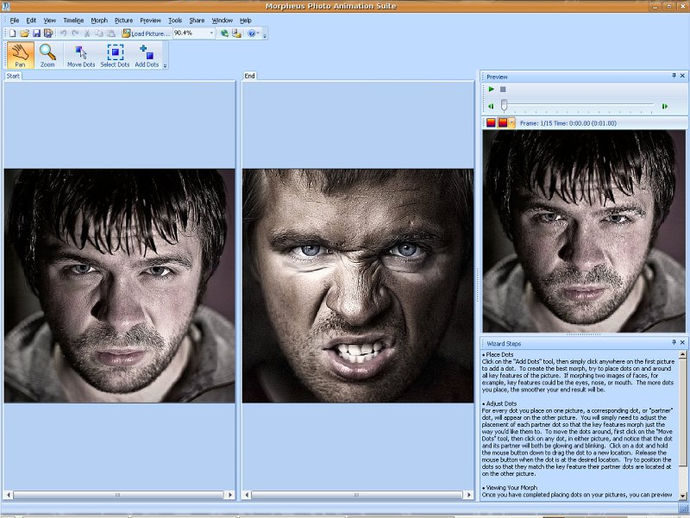
Task: Click the first preview display mode icon
Action: click(491, 123)
